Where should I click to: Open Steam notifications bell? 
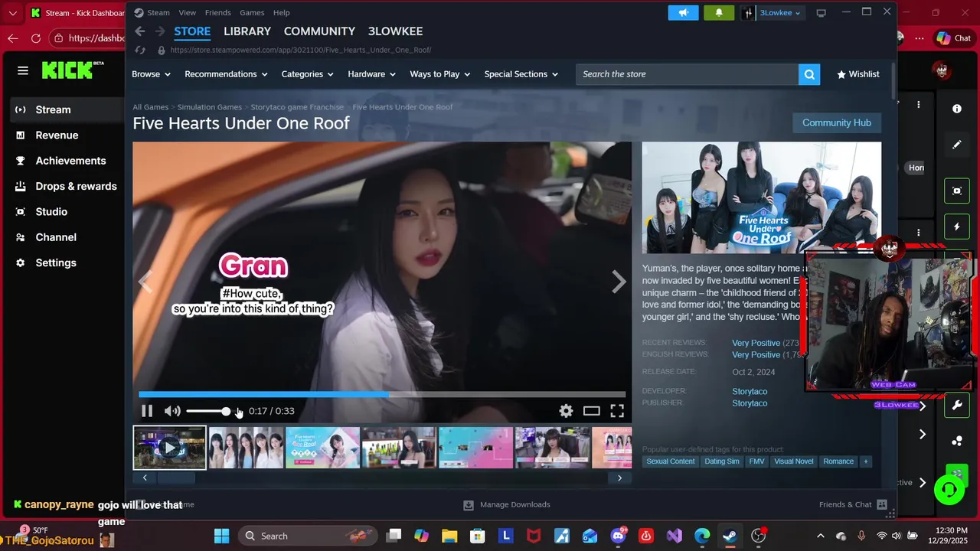(719, 13)
